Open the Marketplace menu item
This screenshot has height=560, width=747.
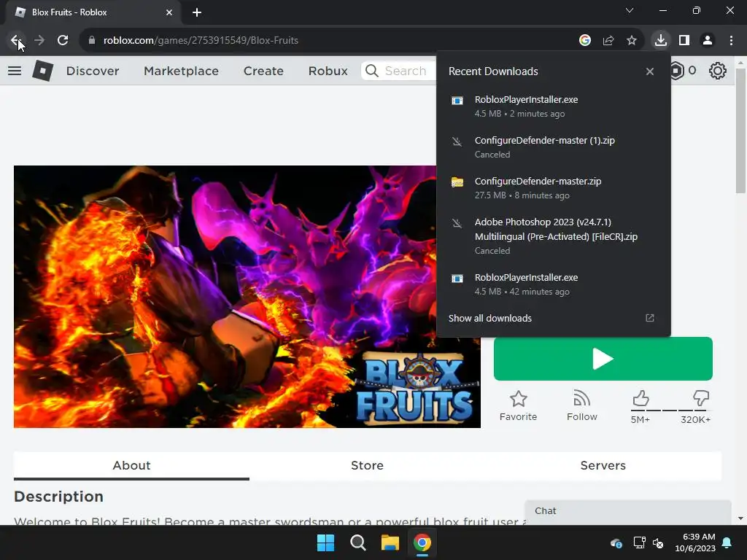[181, 71]
